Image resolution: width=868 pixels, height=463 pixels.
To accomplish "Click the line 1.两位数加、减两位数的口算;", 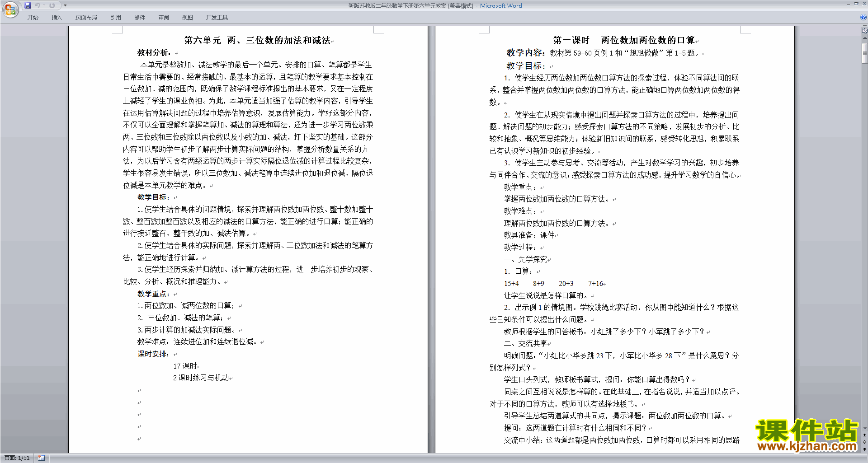I will pos(186,305).
